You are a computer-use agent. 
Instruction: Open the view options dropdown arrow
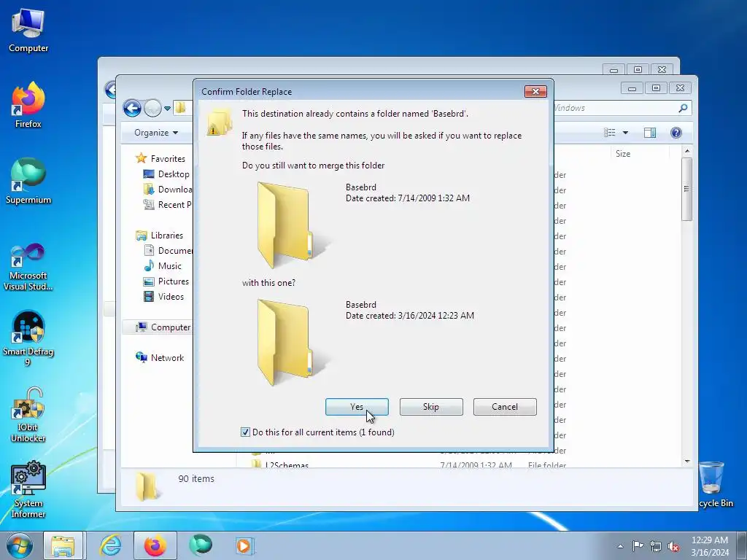[625, 133]
